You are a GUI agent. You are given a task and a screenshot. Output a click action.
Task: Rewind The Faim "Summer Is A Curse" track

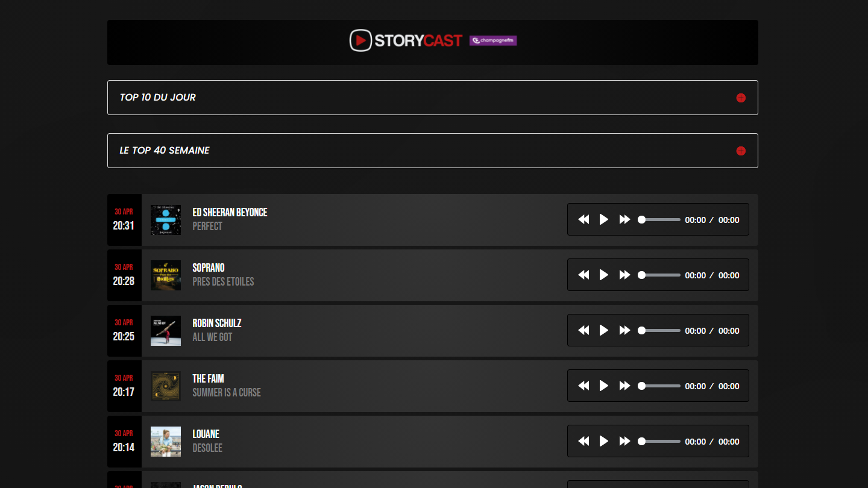583,386
